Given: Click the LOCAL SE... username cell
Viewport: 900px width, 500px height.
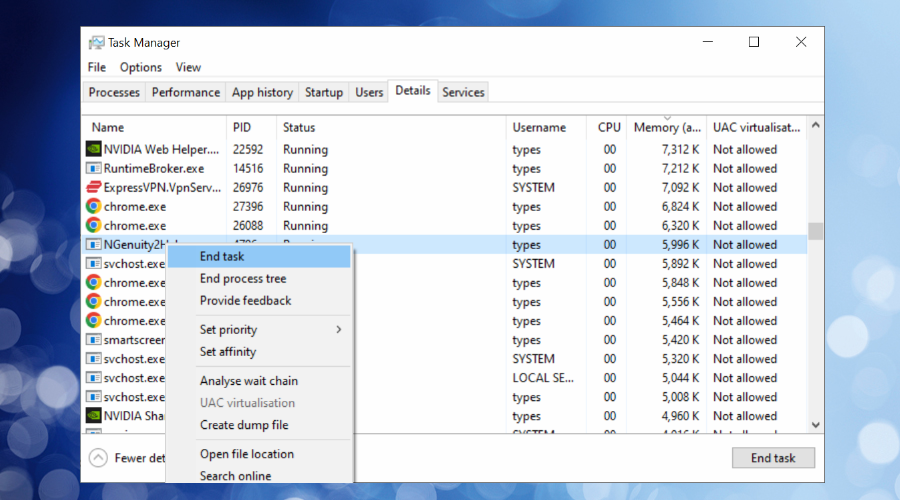Looking at the screenshot, I should point(543,378).
